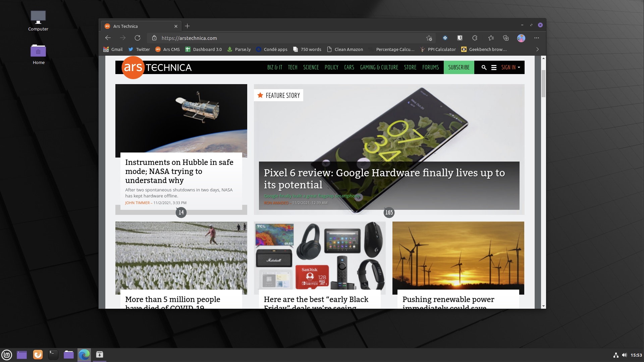Image resolution: width=644 pixels, height=362 pixels.
Task: Click the browser ellipsis settings menu icon
Action: coord(537,38)
